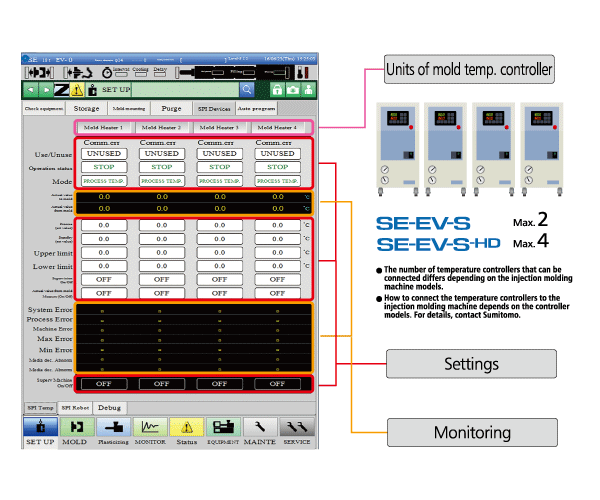
Task: Go forward with the right arrow button
Action: 46,90
